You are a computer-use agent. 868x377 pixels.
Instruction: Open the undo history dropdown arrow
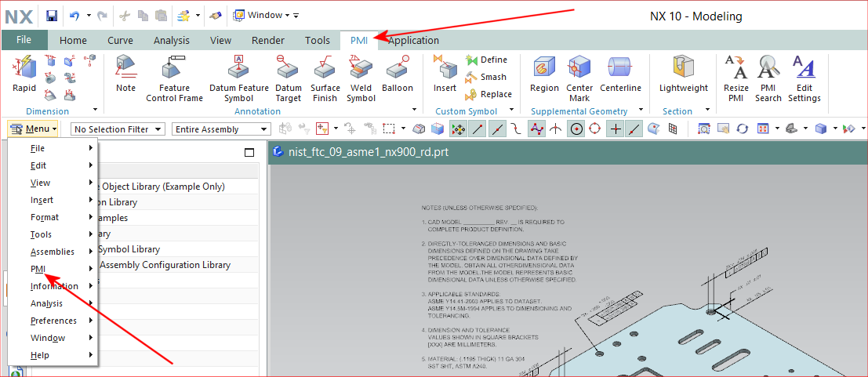pyautogui.click(x=89, y=16)
